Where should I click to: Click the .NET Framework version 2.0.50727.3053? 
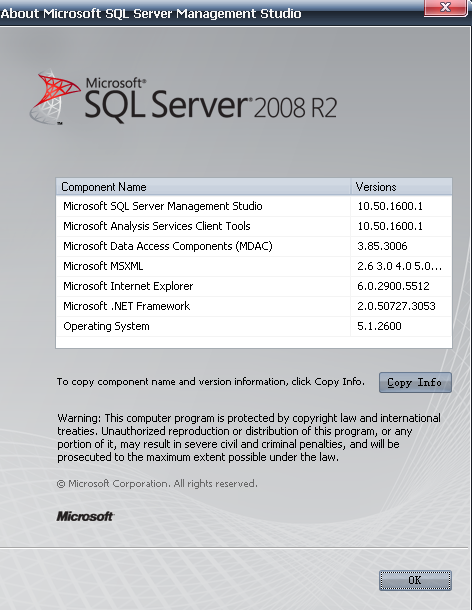coord(396,306)
